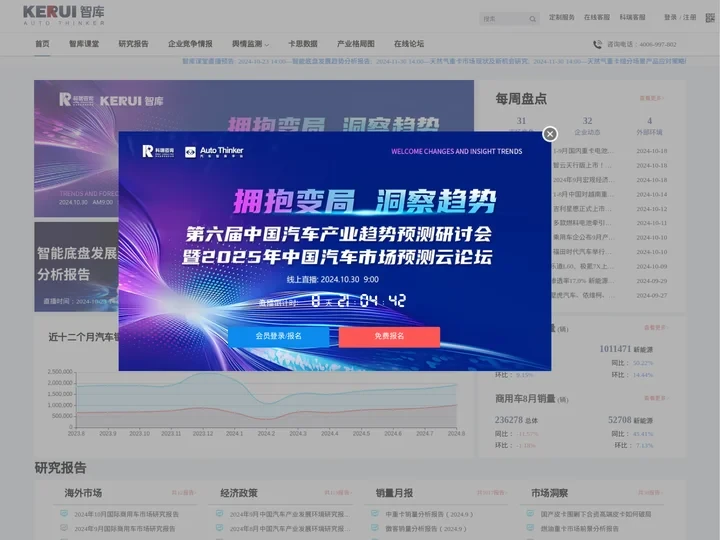Image resolution: width=720 pixels, height=540 pixels.
Task: Select 智库课堂 navigation tab
Action: pyautogui.click(x=84, y=44)
